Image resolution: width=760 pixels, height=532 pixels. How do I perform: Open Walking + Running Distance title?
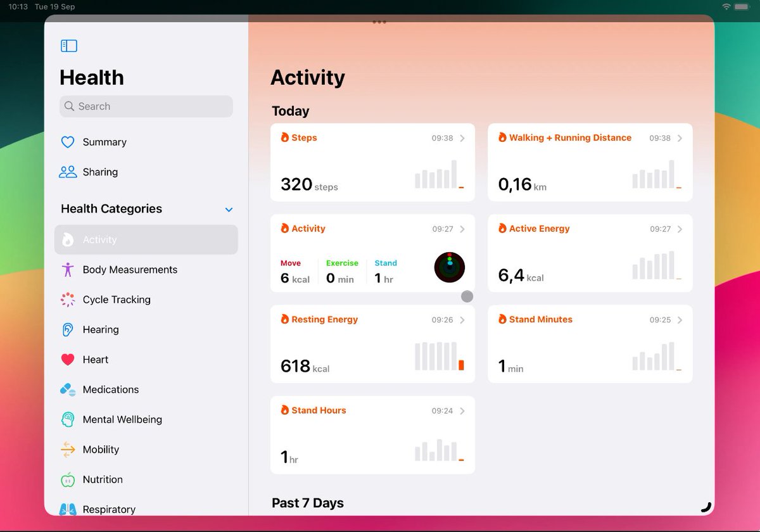coord(570,137)
